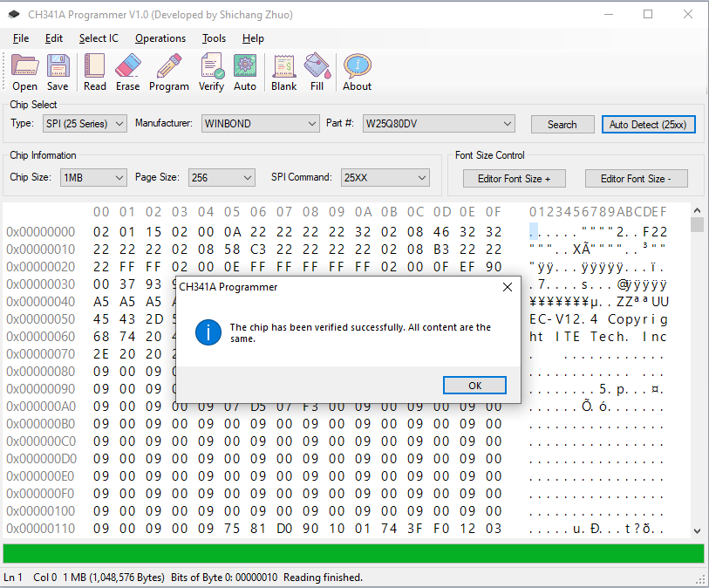Open the Select IC menu
This screenshot has width=709, height=588.
tap(99, 38)
